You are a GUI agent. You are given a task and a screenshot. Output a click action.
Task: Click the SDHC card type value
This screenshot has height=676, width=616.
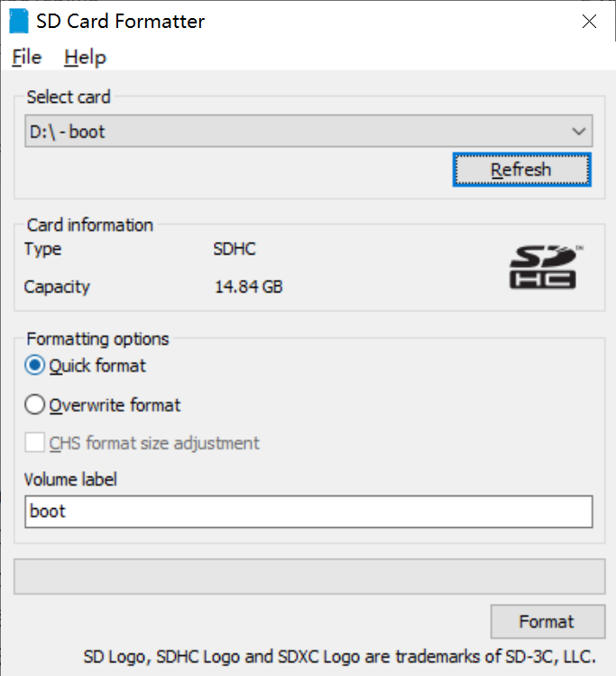click(234, 249)
